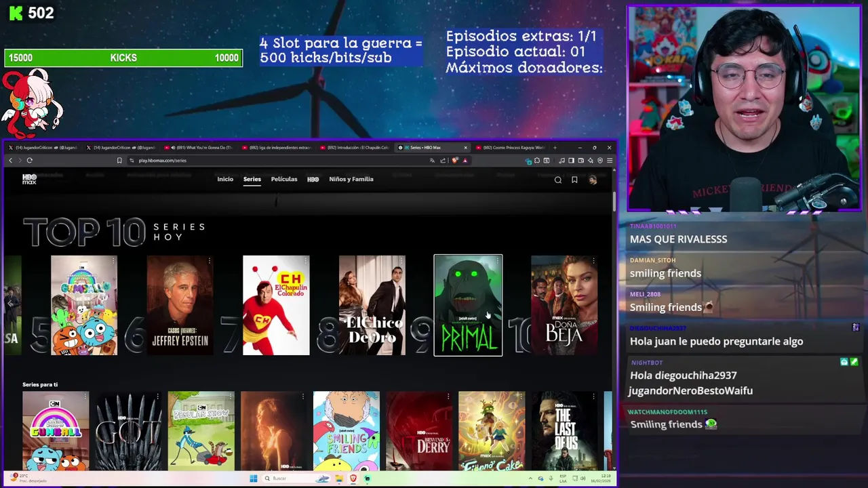This screenshot has height=488, width=868.
Task: Switch to the Cosmic Princess Kaguya tab
Action: [510, 147]
